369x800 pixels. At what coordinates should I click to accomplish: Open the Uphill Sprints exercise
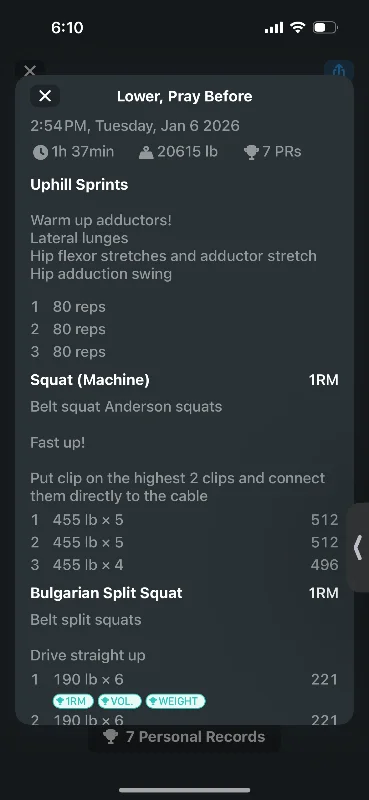(x=79, y=185)
